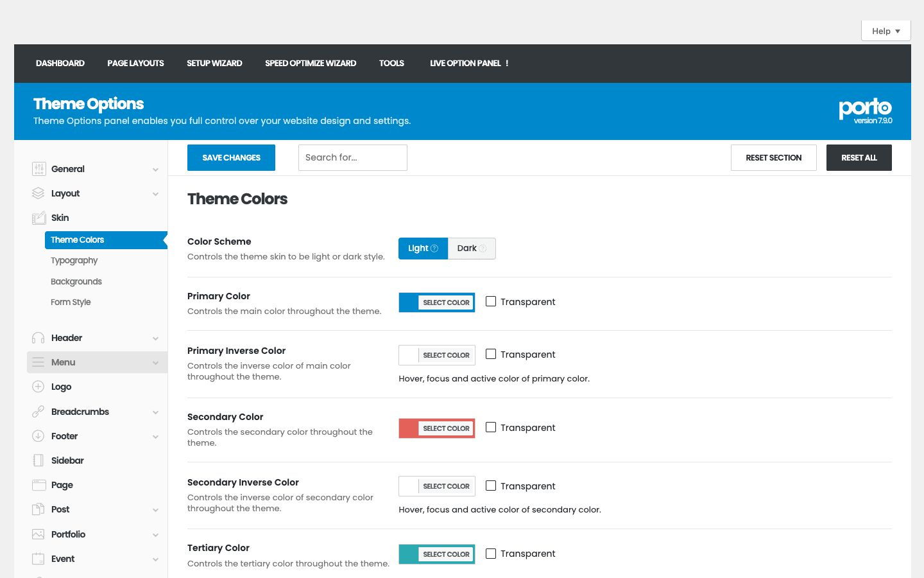Image resolution: width=924 pixels, height=578 pixels.
Task: Click the Skin paintbrush icon
Action: (38, 218)
